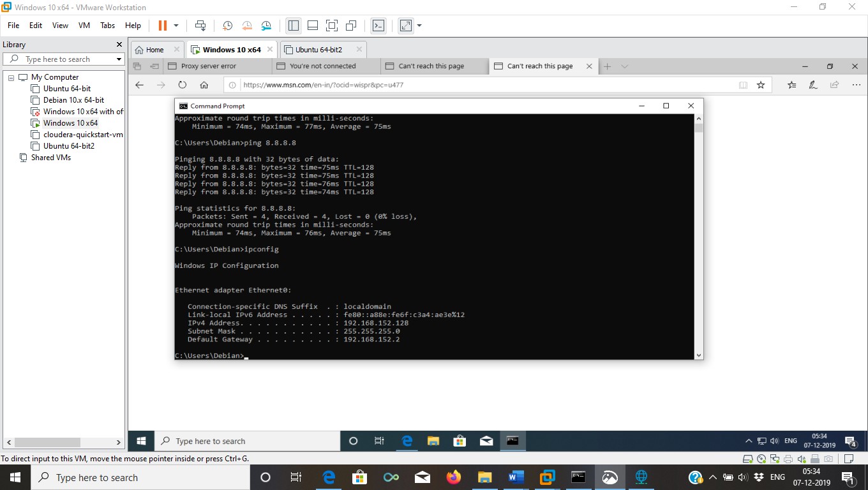The image size is (868, 490).
Task: Take a snapshot of this virtual machine
Action: pyautogui.click(x=227, y=26)
